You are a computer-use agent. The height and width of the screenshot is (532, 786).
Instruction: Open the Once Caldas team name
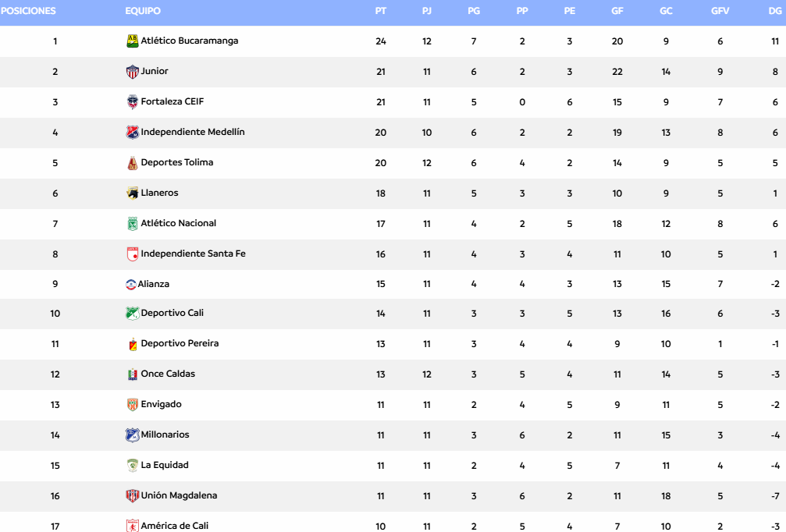pyautogui.click(x=168, y=374)
